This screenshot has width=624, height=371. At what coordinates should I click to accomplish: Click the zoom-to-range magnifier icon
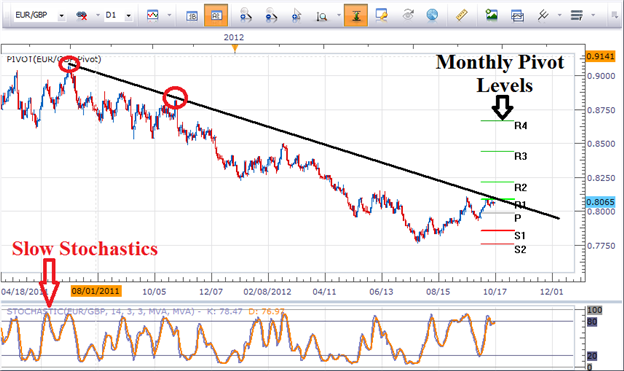pyautogui.click(x=322, y=16)
